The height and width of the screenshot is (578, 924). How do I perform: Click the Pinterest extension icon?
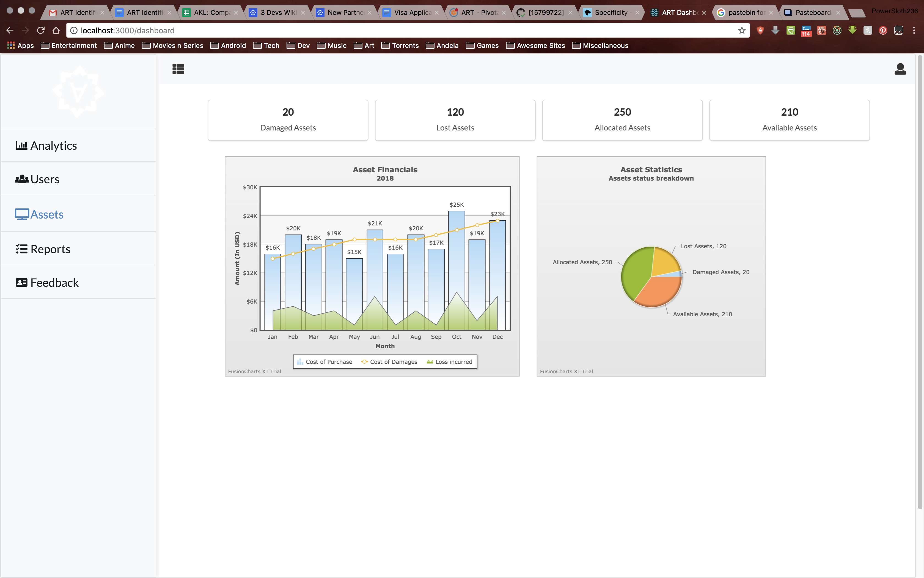click(883, 30)
